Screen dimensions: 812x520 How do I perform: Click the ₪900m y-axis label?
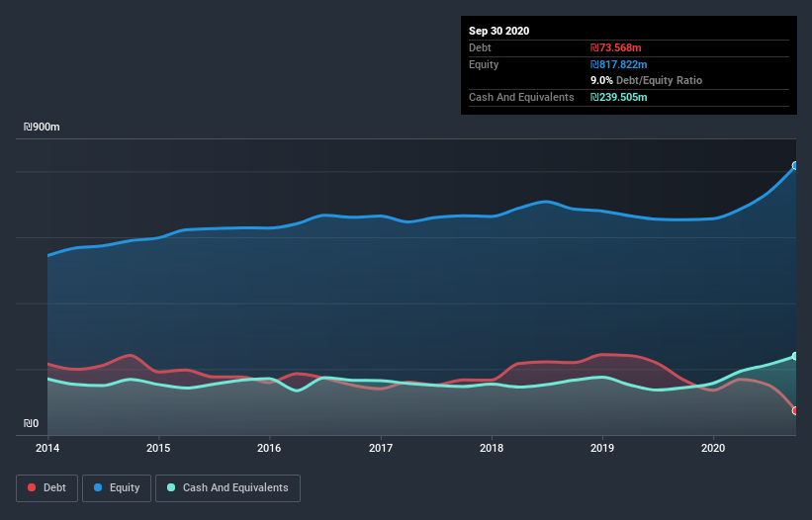pyautogui.click(x=43, y=128)
